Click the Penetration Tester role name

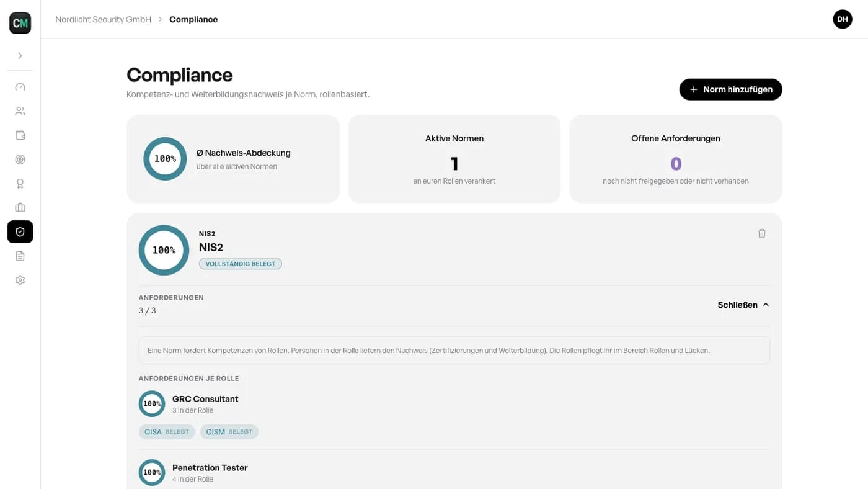210,468
